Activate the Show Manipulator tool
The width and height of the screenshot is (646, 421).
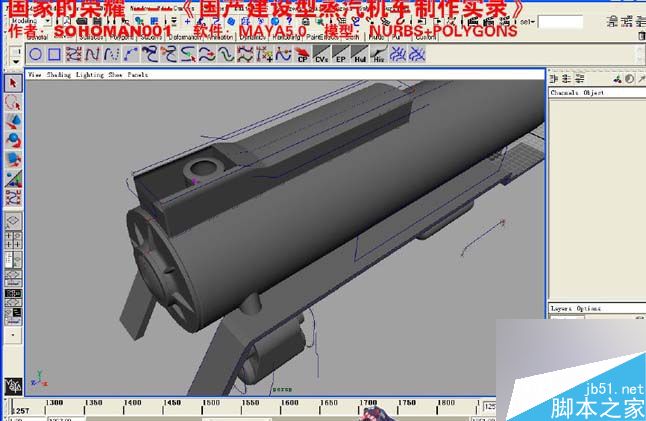point(13,179)
